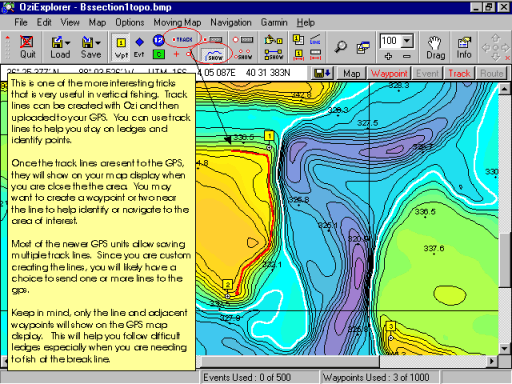Expand the Load dropdown arrow
Image resolution: width=512 pixels, height=384 pixels.
tap(68, 43)
